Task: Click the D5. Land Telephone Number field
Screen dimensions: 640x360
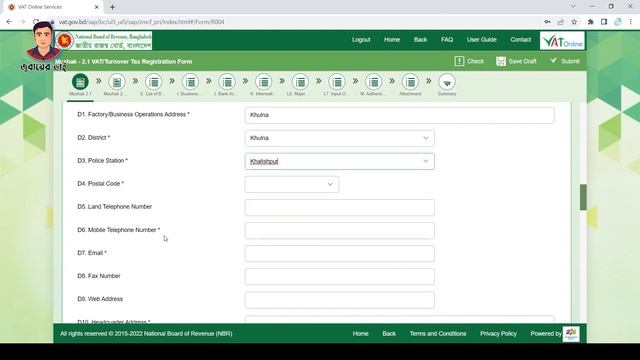Action: (340, 207)
